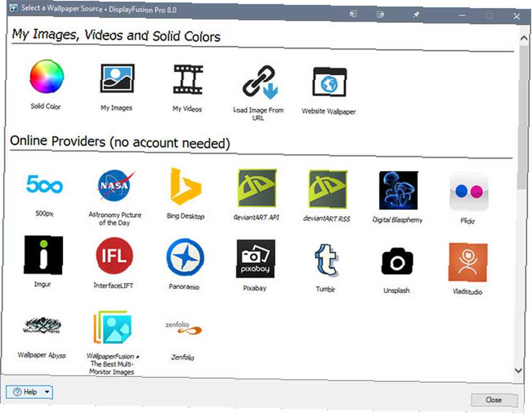The height and width of the screenshot is (414, 532).
Task: Open the Website Wallpaper source
Action: (x=329, y=82)
